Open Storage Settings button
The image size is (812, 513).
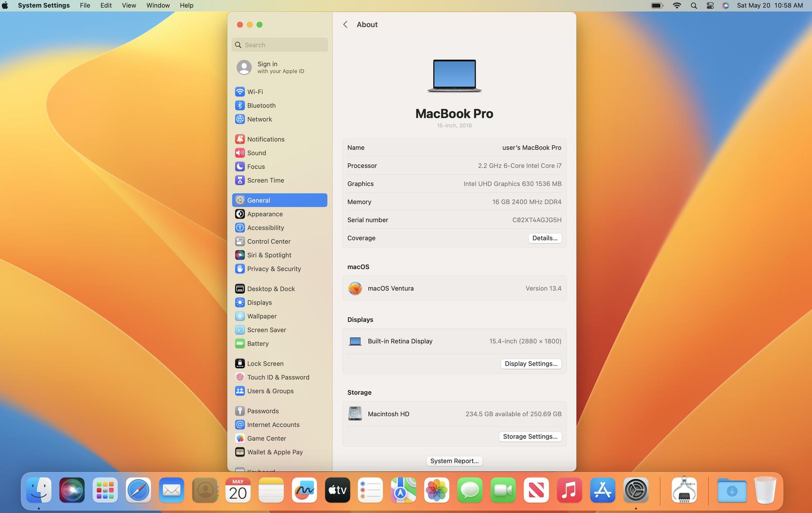point(530,437)
